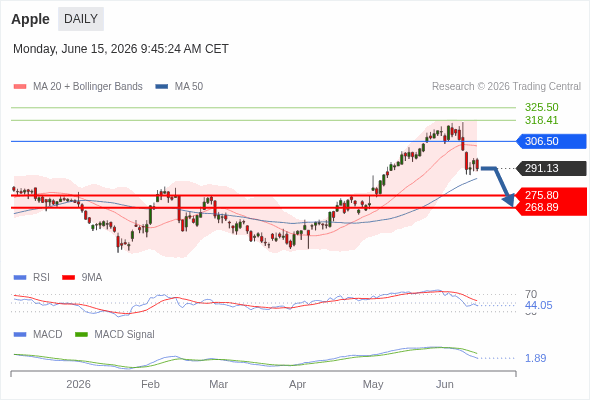Viewport: 590px width, 400px height.
Task: Click the MA 50 legend label
Action: (189, 87)
